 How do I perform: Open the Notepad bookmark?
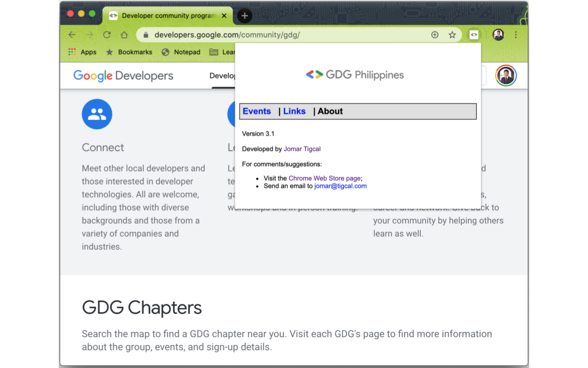181,52
